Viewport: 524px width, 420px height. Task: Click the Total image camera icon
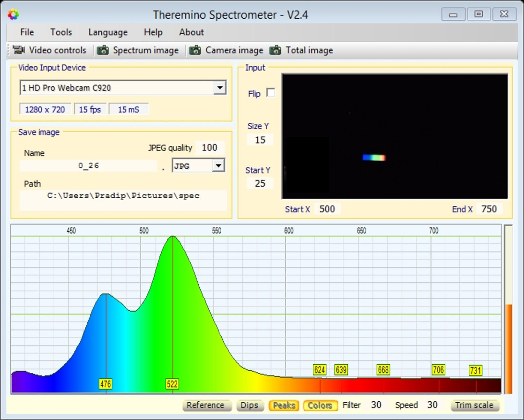pos(275,50)
